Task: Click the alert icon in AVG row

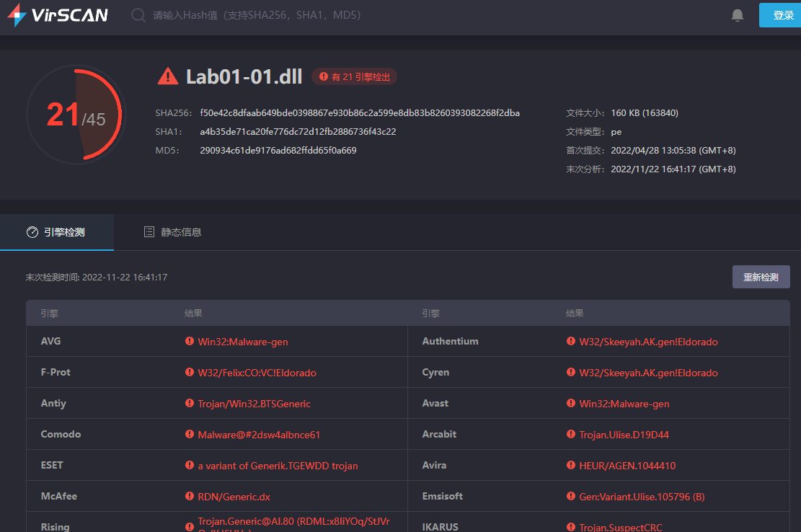Action: 190,341
